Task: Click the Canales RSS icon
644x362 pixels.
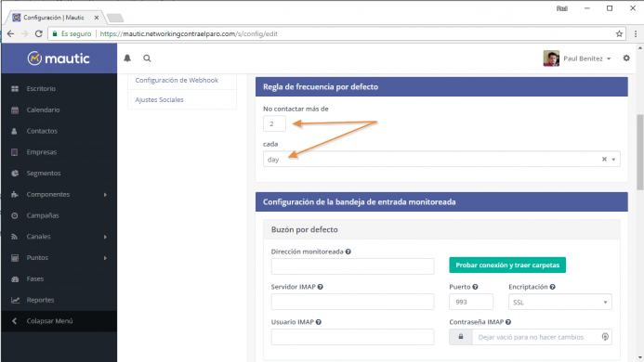Action: [15, 237]
